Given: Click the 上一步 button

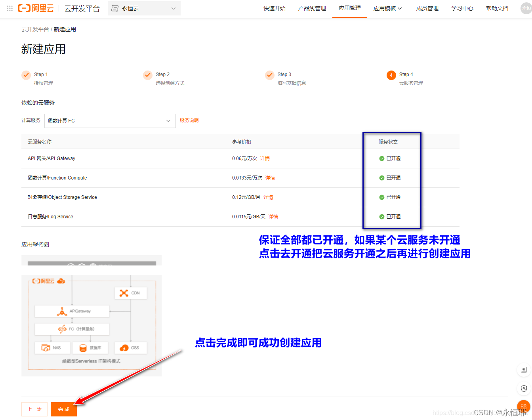Looking at the screenshot, I should [34, 409].
